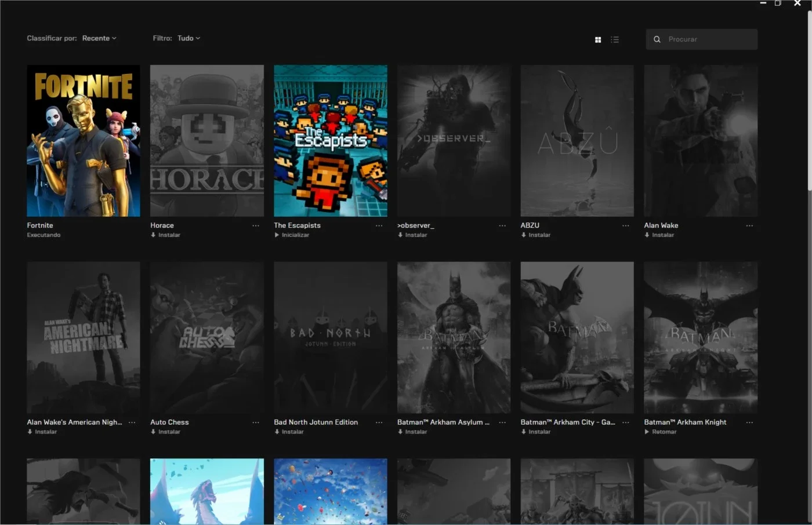Viewport: 812px width, 525px height.
Task: Open the three-dot menu for >observer_
Action: (502, 225)
